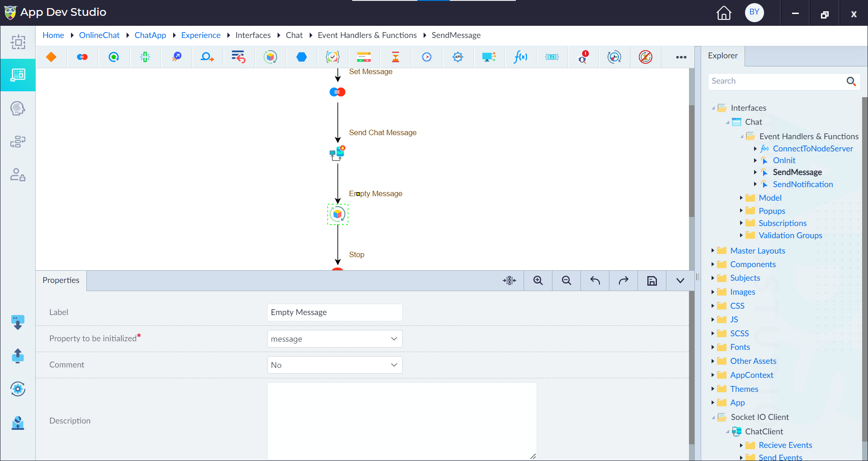Open the AppContext folder
Image resolution: width=868 pixels, height=461 pixels.
pyautogui.click(x=752, y=375)
